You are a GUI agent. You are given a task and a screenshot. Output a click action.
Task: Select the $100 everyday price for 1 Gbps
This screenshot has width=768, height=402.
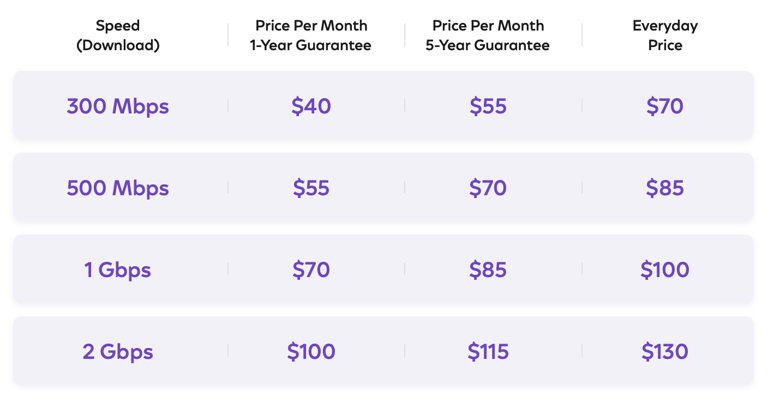pos(665,270)
